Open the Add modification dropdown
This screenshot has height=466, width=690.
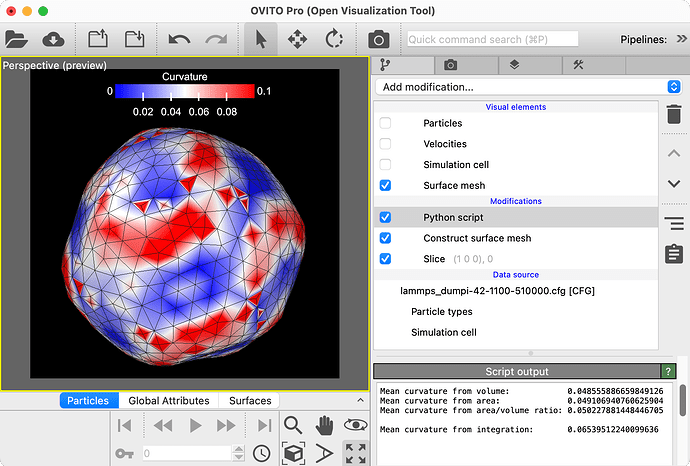[529, 87]
